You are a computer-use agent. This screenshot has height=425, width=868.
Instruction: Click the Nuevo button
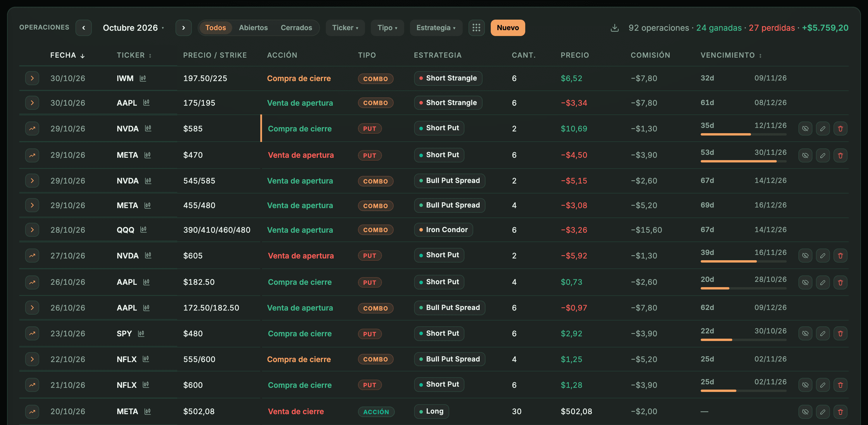click(508, 28)
